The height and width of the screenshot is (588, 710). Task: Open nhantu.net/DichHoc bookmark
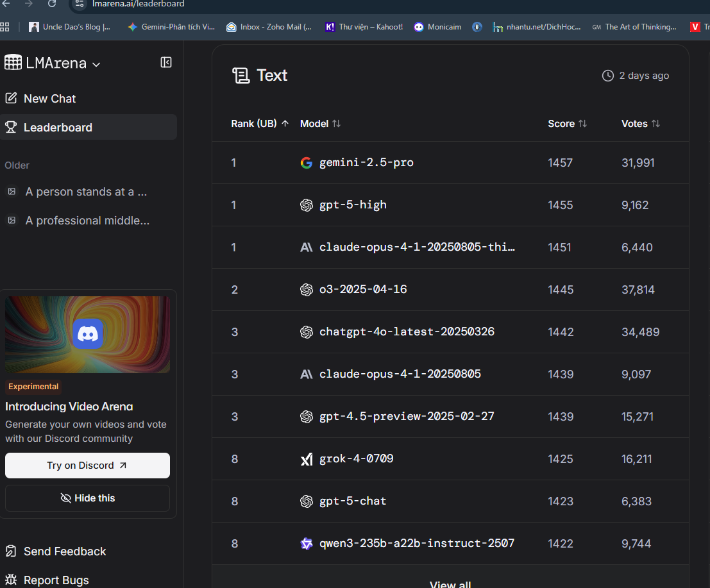[x=537, y=27]
